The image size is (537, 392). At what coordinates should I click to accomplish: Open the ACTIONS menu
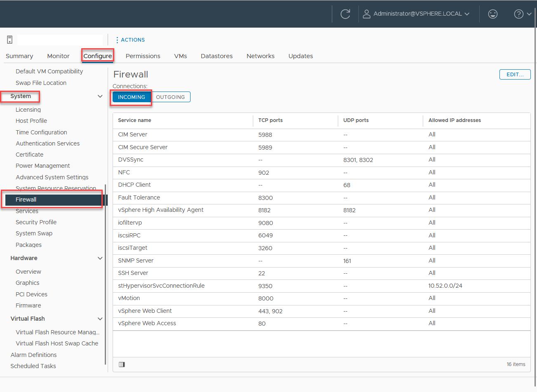pyautogui.click(x=133, y=40)
